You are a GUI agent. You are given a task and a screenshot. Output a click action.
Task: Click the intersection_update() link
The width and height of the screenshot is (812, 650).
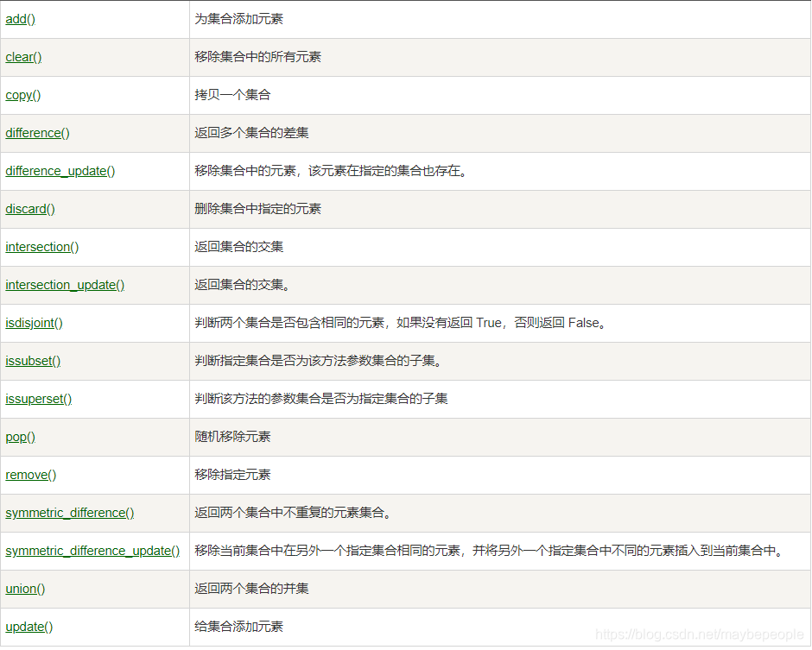(x=65, y=285)
